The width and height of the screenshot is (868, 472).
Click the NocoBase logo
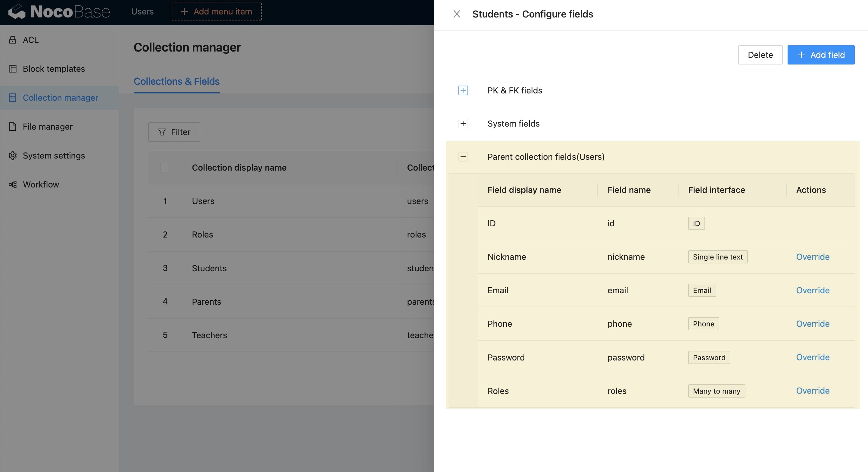click(x=59, y=12)
